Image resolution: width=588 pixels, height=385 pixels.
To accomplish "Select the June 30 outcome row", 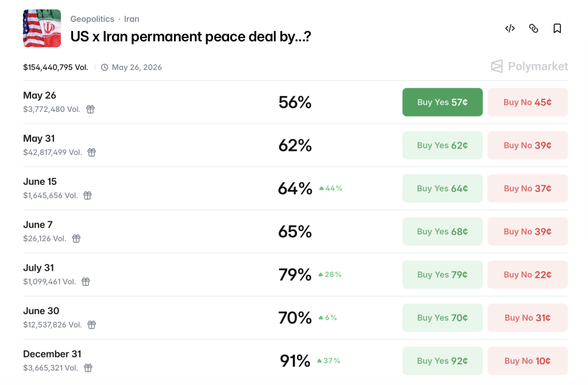I will pyautogui.click(x=296, y=318).
